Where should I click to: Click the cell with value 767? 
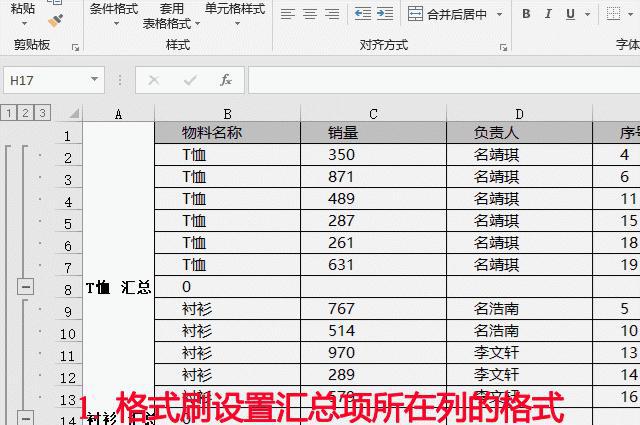coord(373,309)
